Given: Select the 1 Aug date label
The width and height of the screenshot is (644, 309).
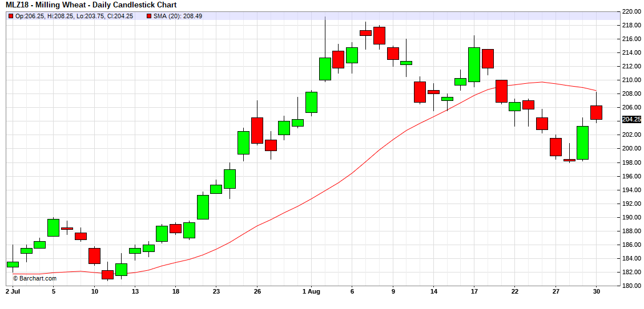Looking at the screenshot, I should 310,291.
